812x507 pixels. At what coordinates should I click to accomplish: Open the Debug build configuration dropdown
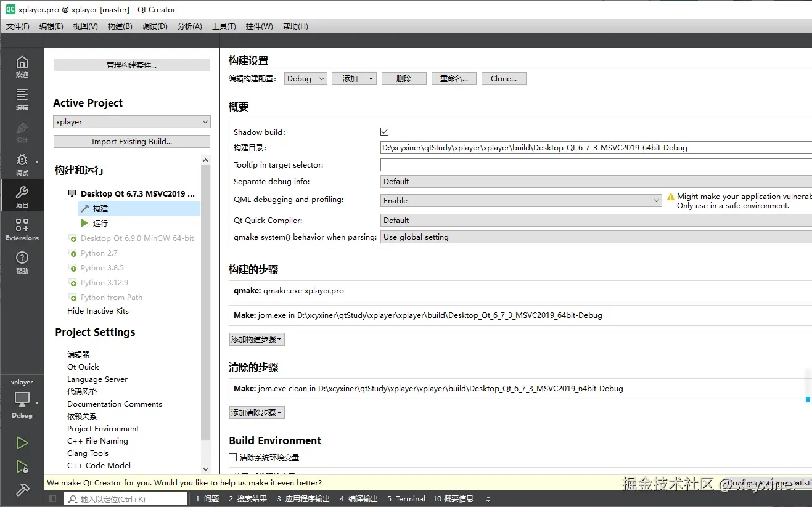306,79
